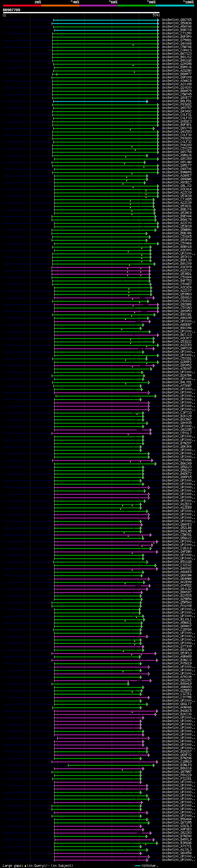Select the UniRef100_Q9XET7 label
Screen dimensions: 197x868
(177, 98)
